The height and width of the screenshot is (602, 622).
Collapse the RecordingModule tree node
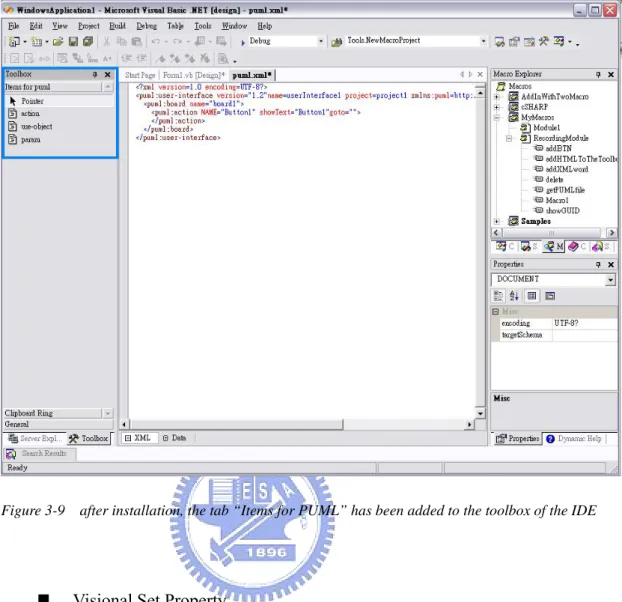tap(509, 138)
